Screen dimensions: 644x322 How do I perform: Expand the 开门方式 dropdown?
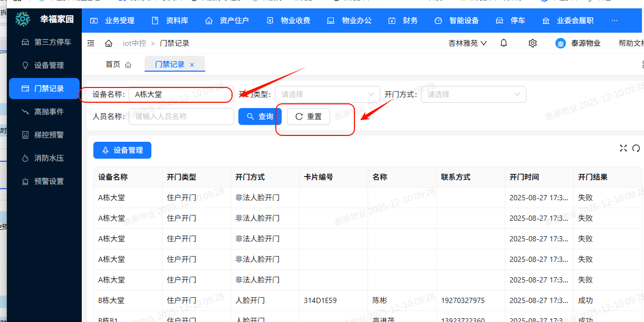[473, 94]
